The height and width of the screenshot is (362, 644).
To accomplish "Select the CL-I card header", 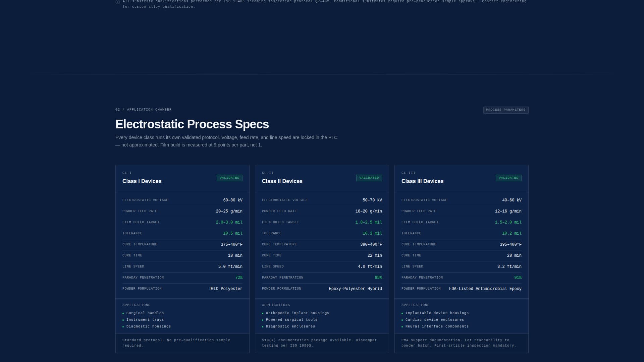I will tap(127, 173).
